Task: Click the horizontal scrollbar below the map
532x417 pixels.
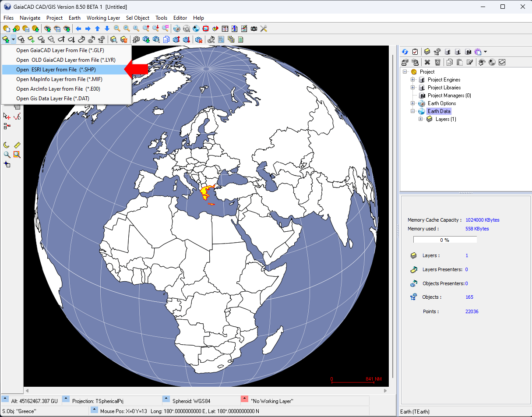Action: (206, 391)
